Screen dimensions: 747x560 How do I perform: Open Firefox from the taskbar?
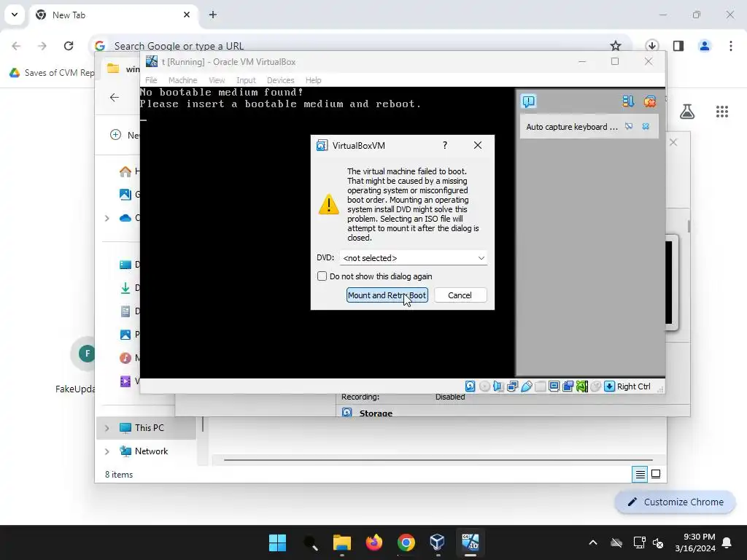coord(374,542)
